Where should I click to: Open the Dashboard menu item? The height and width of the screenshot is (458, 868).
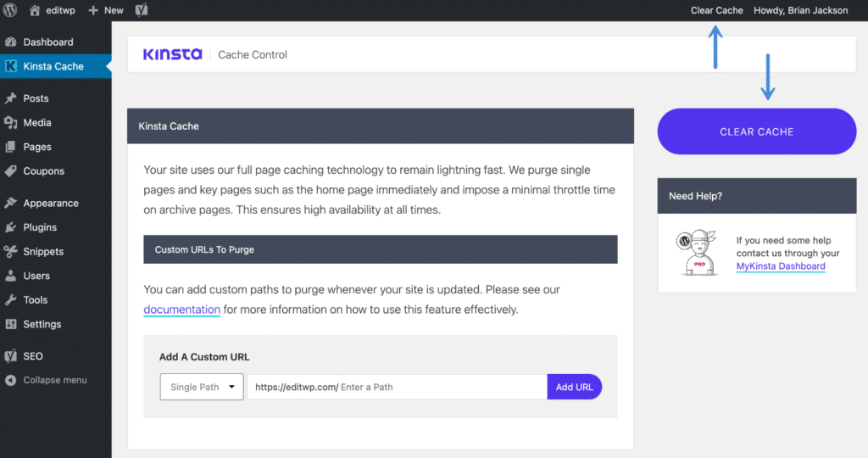[x=48, y=42]
